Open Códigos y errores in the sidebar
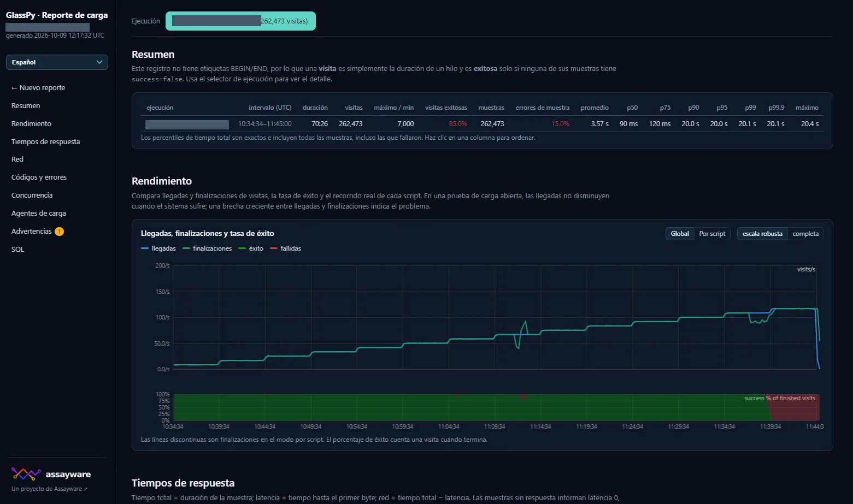The image size is (853, 504). coord(39,177)
